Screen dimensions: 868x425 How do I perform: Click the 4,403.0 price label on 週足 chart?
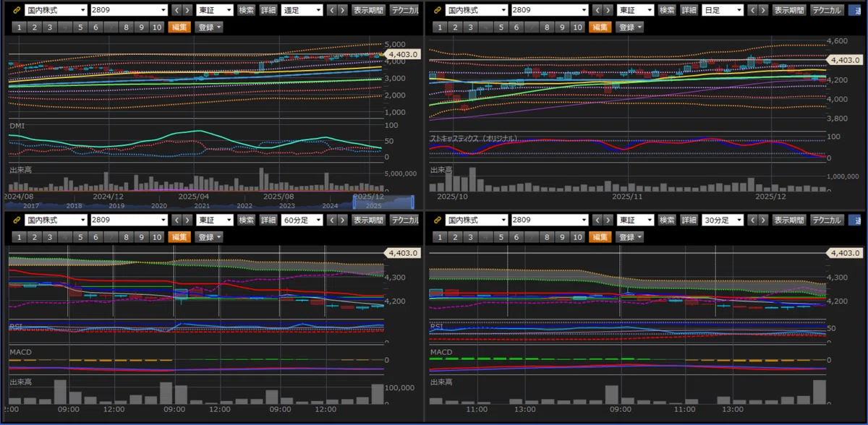click(401, 53)
